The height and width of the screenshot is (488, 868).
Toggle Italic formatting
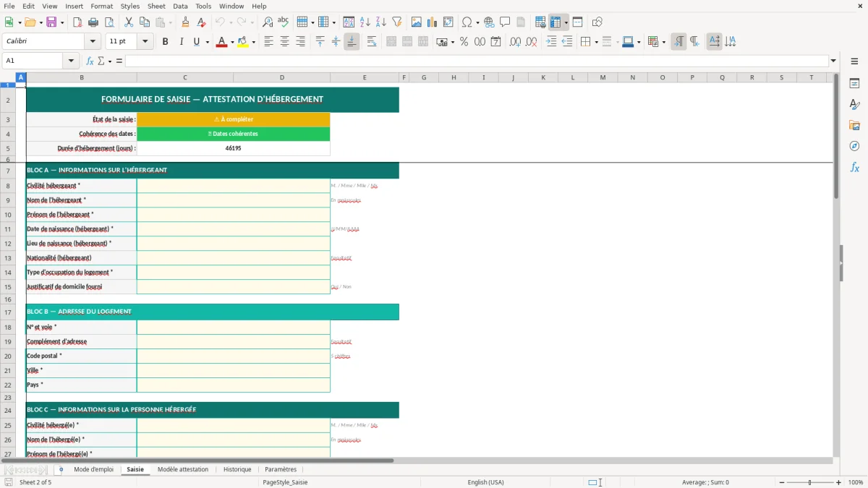pos(181,42)
